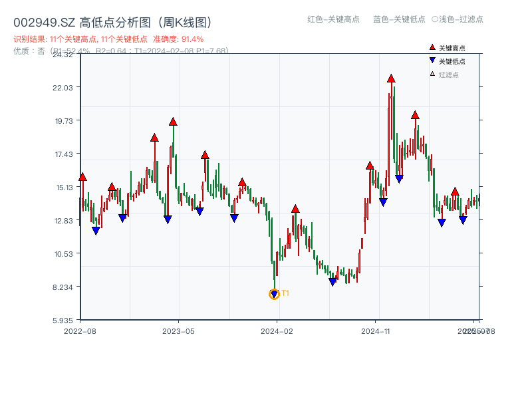Click y-axis label 19.73

tap(64, 121)
